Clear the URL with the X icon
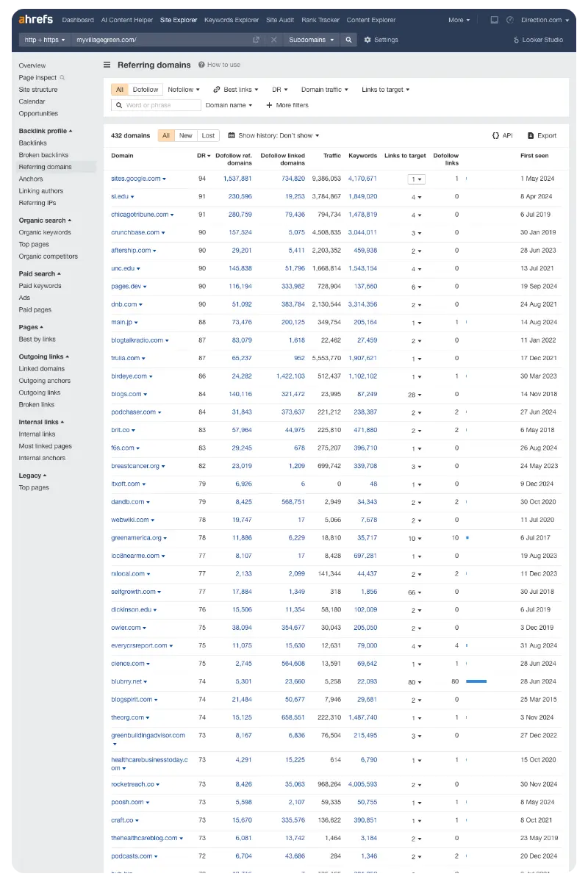Screen dimensions: 588x882 coord(273,40)
